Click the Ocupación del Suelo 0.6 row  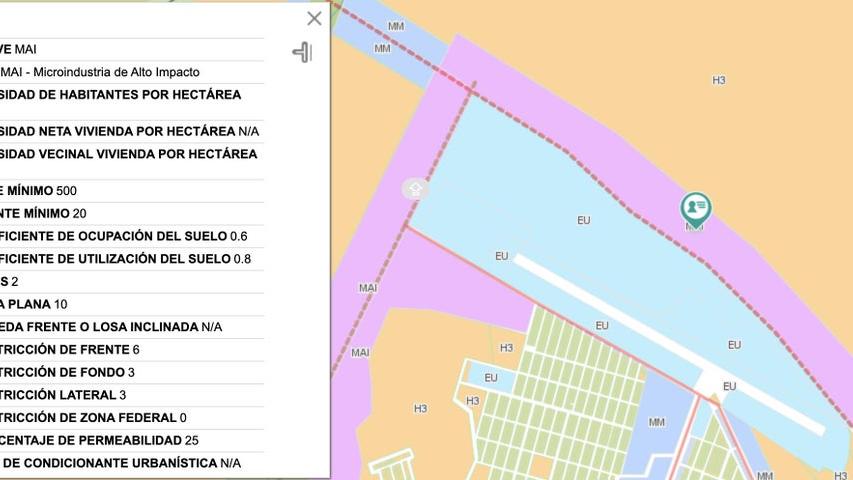coord(125,236)
